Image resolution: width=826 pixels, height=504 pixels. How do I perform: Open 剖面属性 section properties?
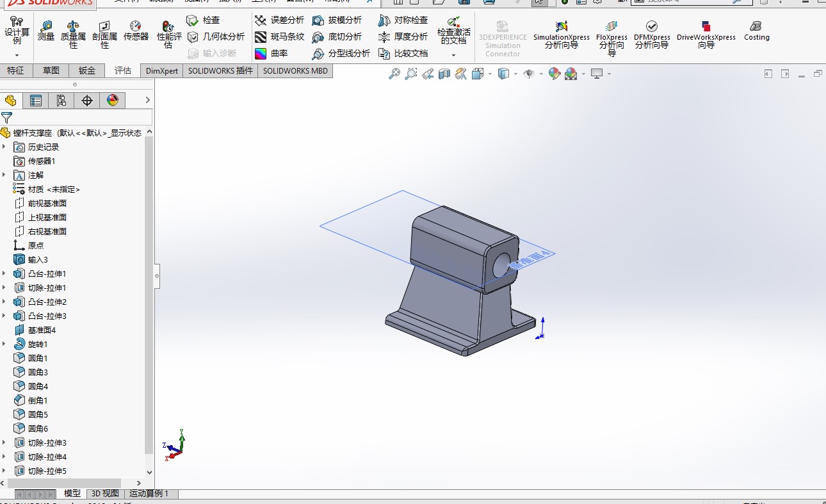(104, 35)
